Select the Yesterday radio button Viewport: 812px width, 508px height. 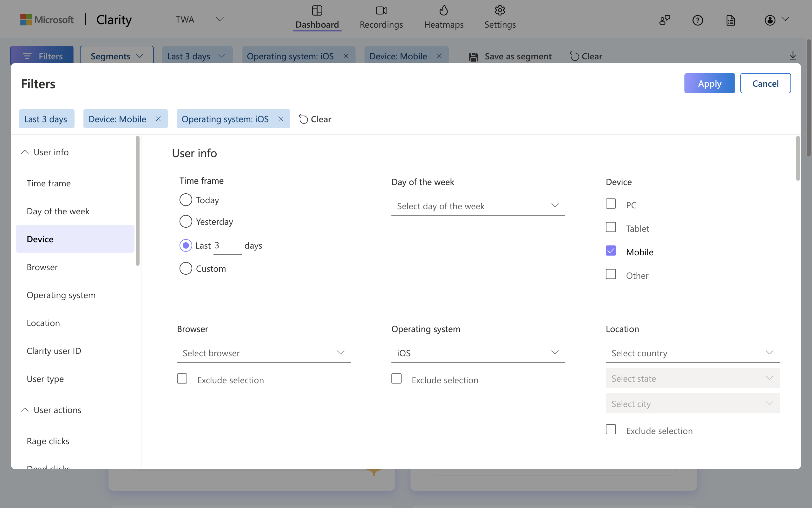186,221
